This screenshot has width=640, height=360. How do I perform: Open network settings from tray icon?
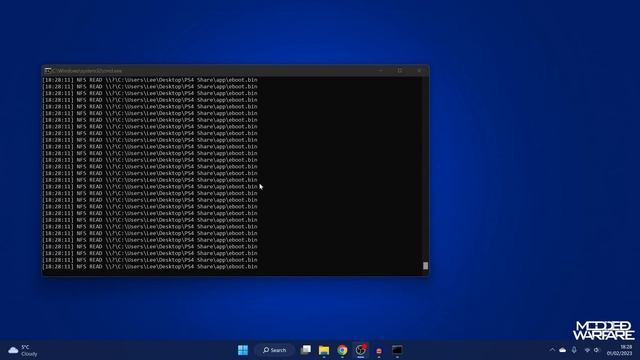click(x=587, y=350)
